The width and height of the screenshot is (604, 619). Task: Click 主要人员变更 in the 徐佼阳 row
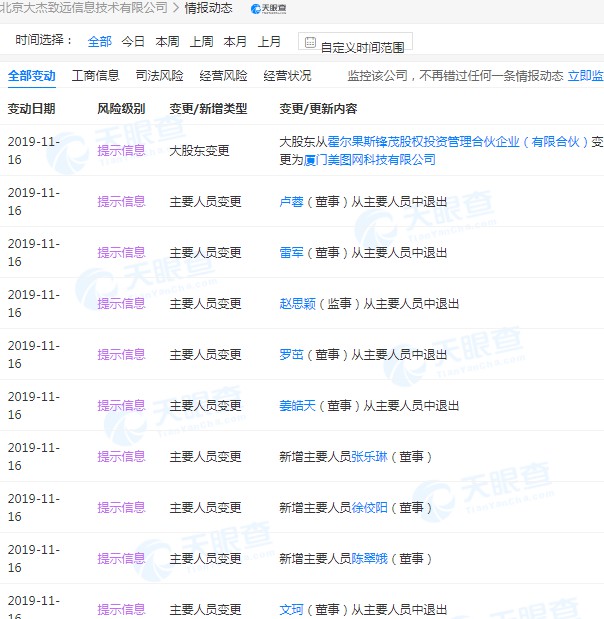(205, 508)
